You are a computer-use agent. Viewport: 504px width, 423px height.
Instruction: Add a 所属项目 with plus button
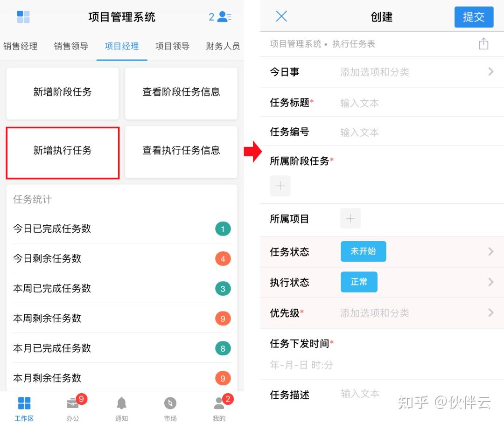(350, 218)
